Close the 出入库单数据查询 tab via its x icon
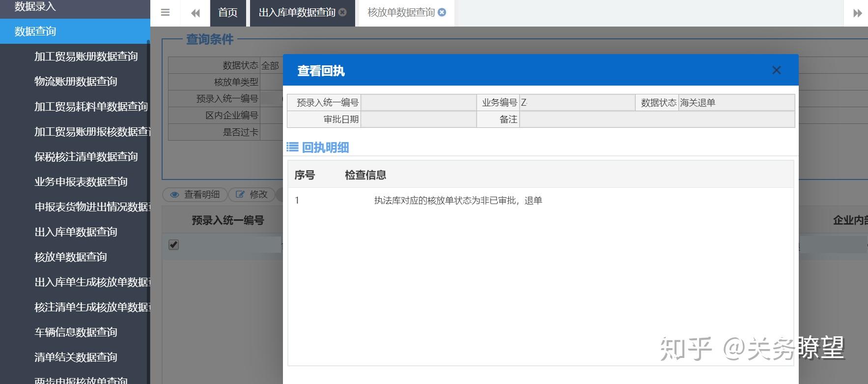The height and width of the screenshot is (384, 868). coord(342,12)
